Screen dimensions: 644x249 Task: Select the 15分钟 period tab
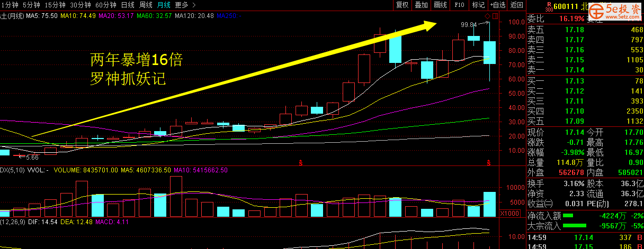(x=55, y=5)
